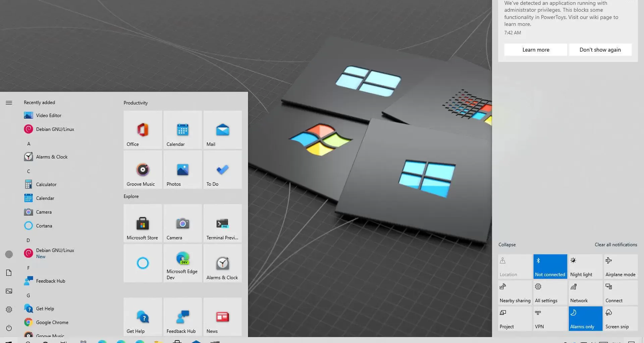Open Documents icon in Start sidebar
644x343 pixels.
(9, 273)
